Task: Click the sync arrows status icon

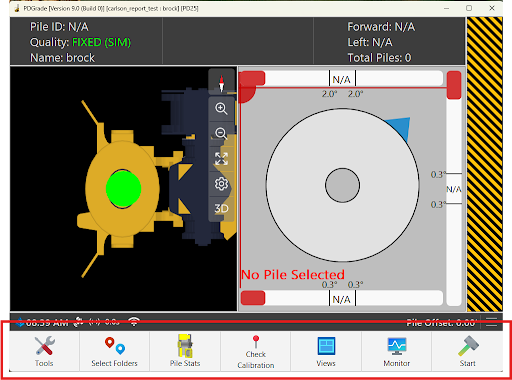Action: point(79,322)
